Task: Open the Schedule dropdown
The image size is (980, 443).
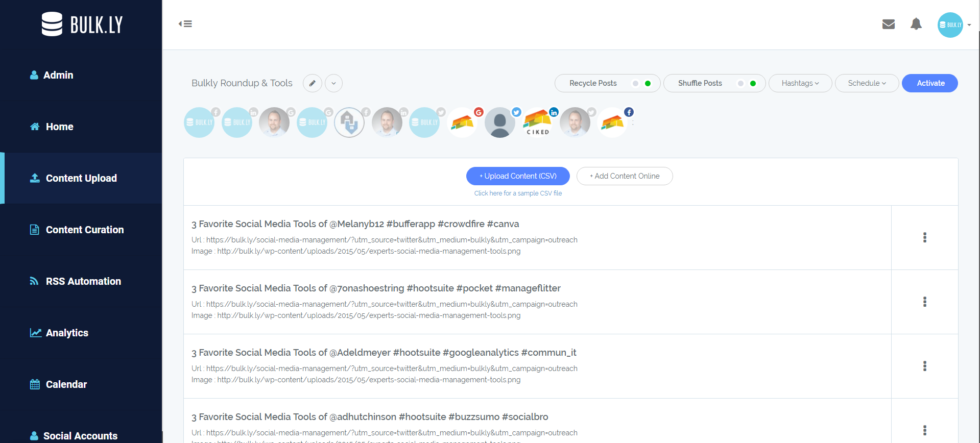Action: (x=867, y=83)
